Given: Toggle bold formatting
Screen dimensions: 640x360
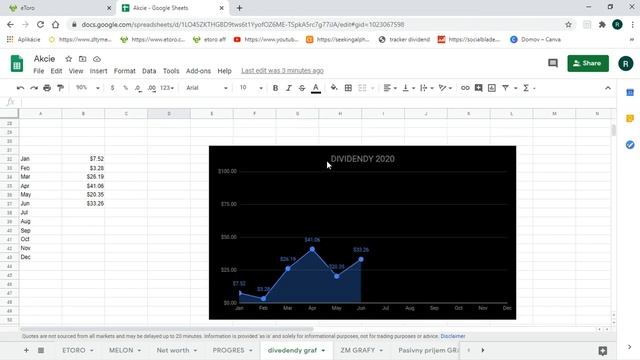Looking at the screenshot, I should pos(276,88).
